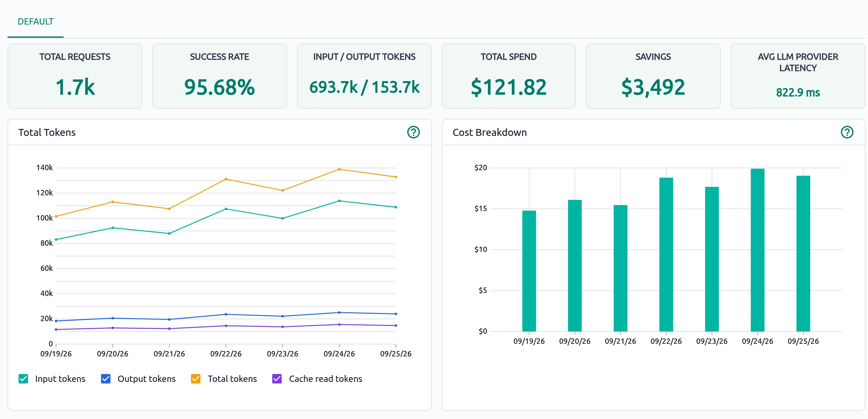Image resolution: width=868 pixels, height=419 pixels.
Task: Uncheck the Input tokens checkbox
Action: tap(23, 379)
